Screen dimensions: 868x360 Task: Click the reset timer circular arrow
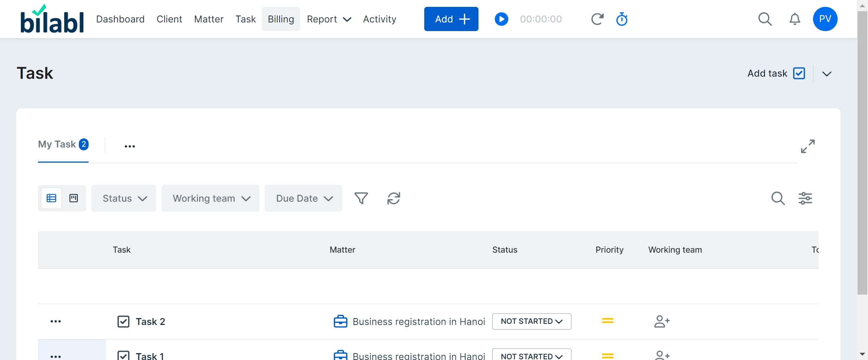[x=597, y=19]
